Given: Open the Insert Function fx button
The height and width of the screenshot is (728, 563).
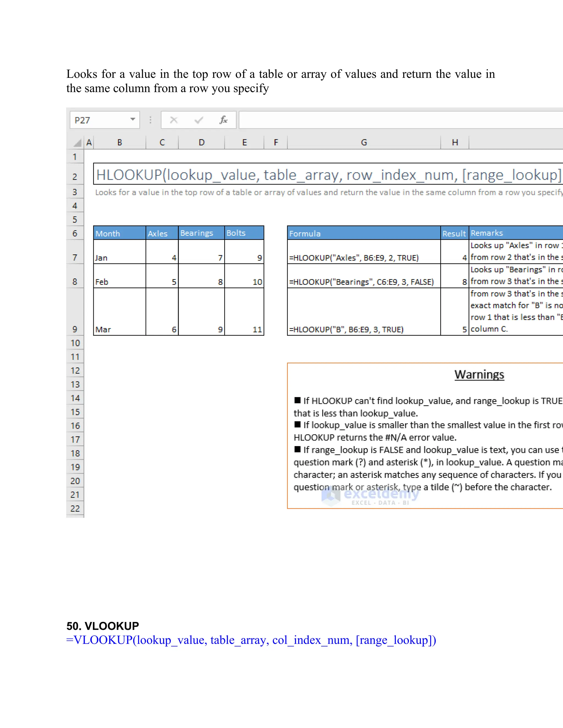Looking at the screenshot, I should click(223, 120).
